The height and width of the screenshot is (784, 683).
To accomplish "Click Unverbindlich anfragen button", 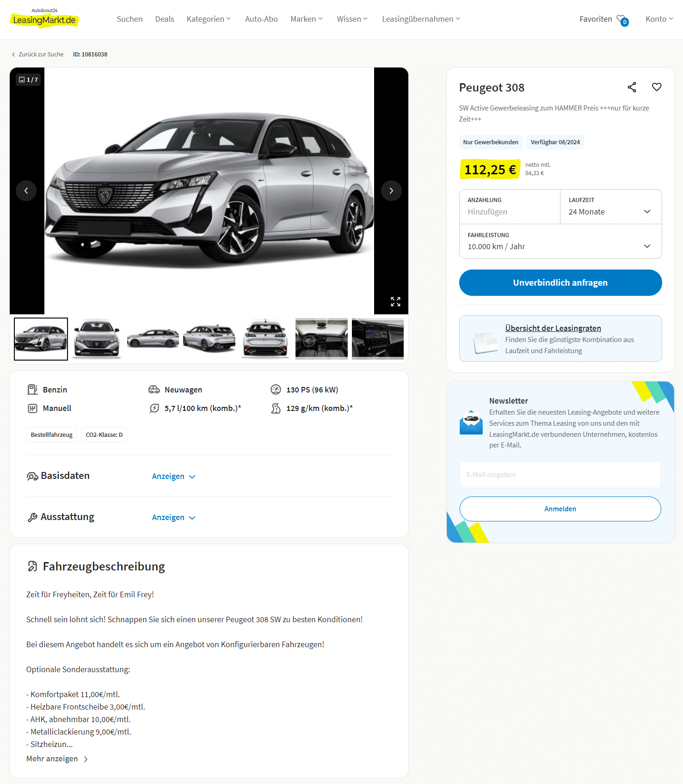I will coord(560,282).
